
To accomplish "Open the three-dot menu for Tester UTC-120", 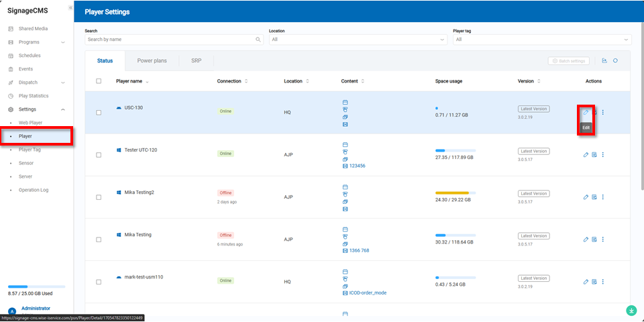I will pos(602,155).
